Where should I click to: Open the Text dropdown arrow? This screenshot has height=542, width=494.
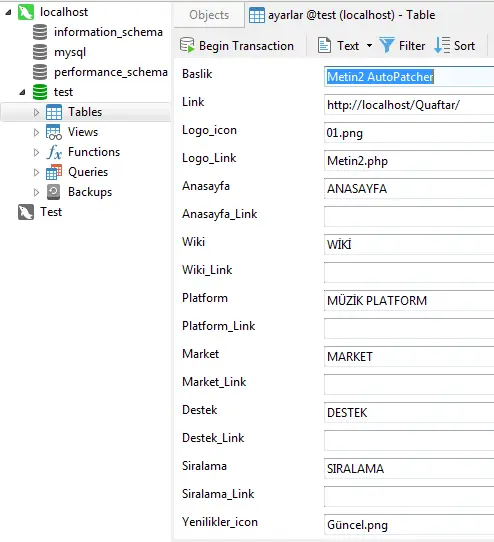click(x=370, y=46)
